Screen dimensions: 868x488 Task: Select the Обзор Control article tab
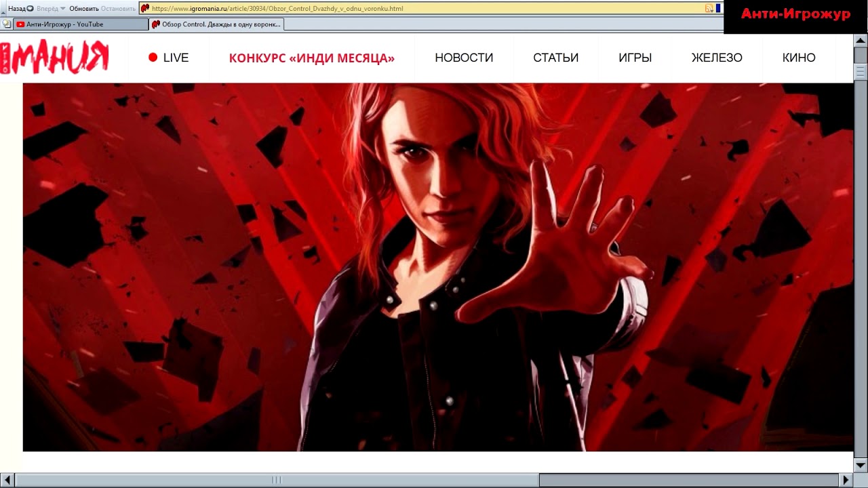(216, 24)
